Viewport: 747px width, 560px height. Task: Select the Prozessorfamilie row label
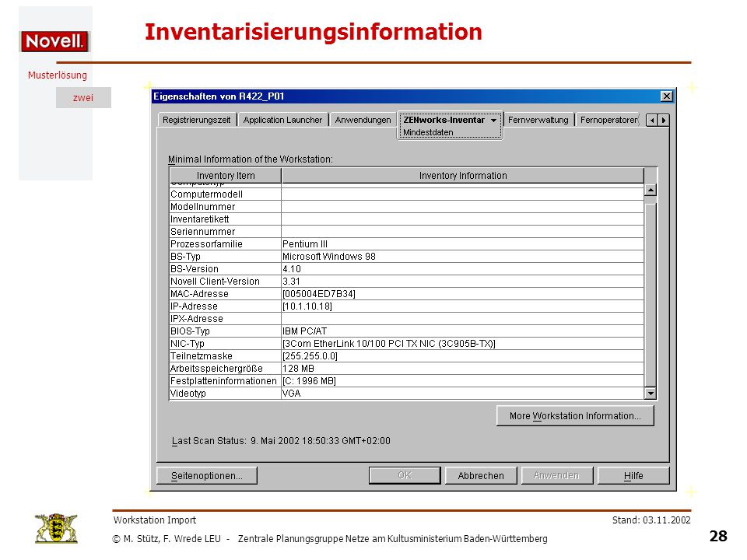pos(207,243)
